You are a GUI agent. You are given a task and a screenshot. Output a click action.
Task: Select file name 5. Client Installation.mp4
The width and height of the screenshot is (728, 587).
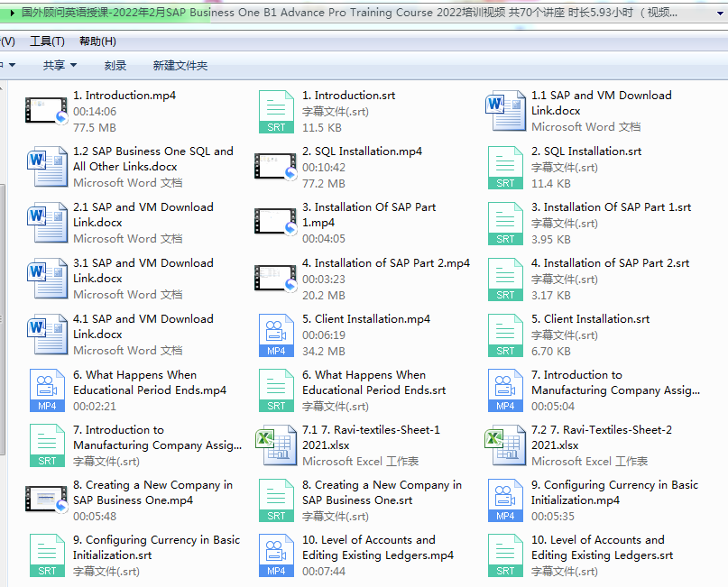(x=366, y=319)
